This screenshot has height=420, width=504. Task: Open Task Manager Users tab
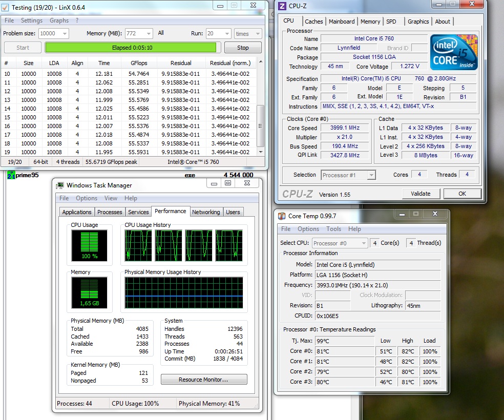tap(233, 212)
